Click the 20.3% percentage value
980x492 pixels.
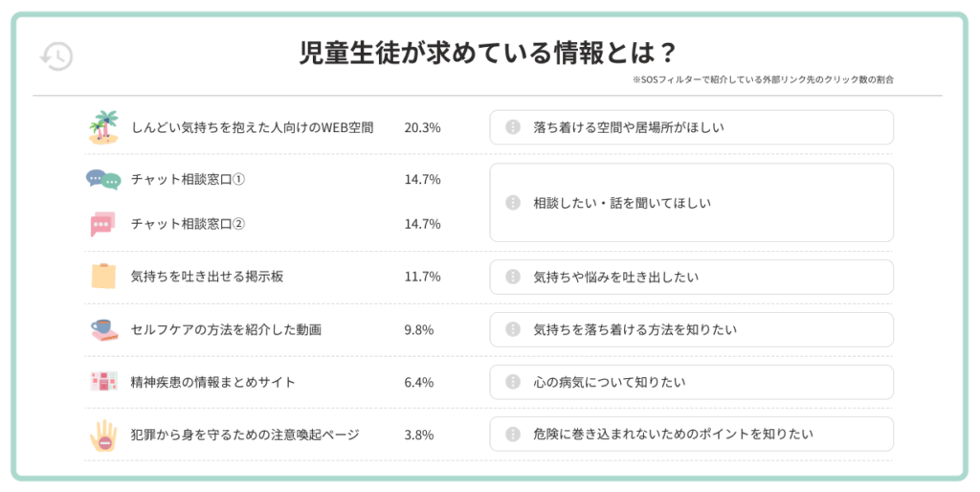422,127
